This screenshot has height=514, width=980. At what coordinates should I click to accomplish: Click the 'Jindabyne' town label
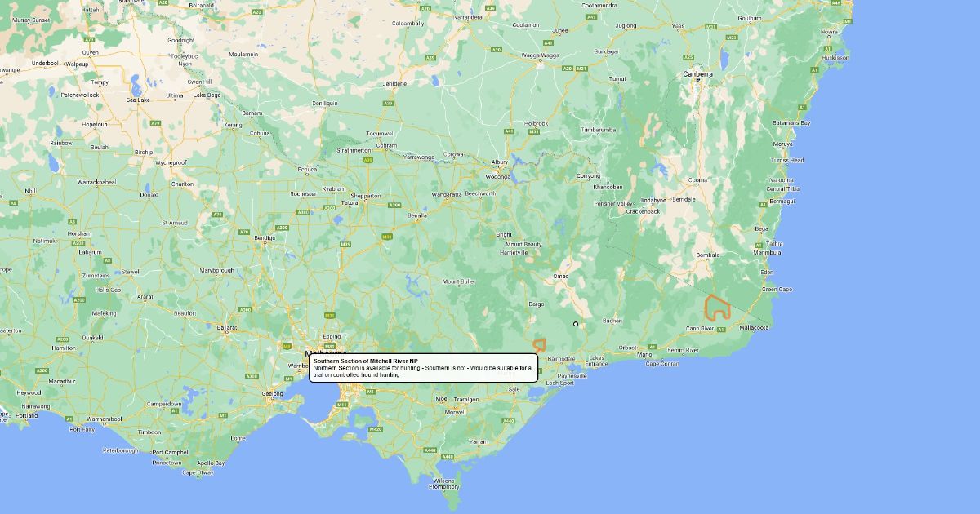coord(653,199)
